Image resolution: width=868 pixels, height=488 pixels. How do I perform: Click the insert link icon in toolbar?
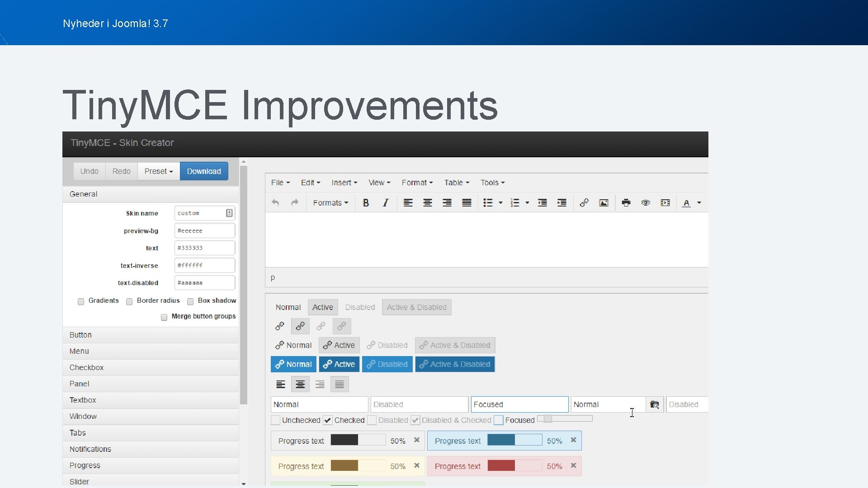click(584, 203)
